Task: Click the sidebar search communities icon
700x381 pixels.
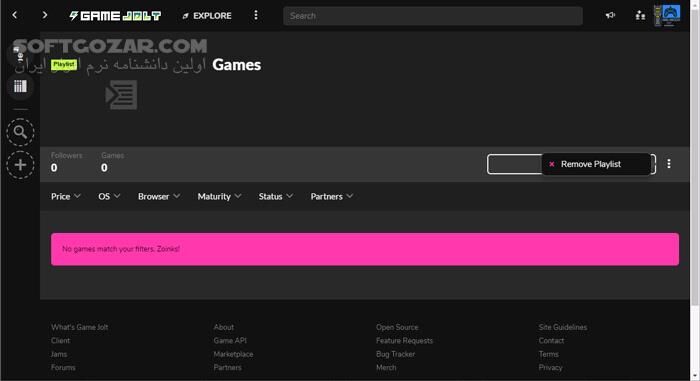Action: tap(20, 132)
